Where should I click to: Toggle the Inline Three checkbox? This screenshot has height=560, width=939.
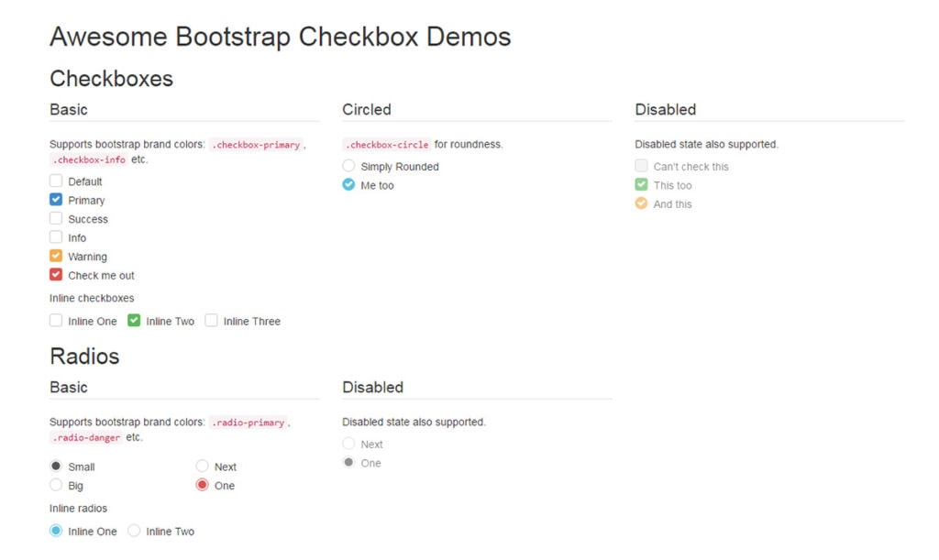click(212, 321)
